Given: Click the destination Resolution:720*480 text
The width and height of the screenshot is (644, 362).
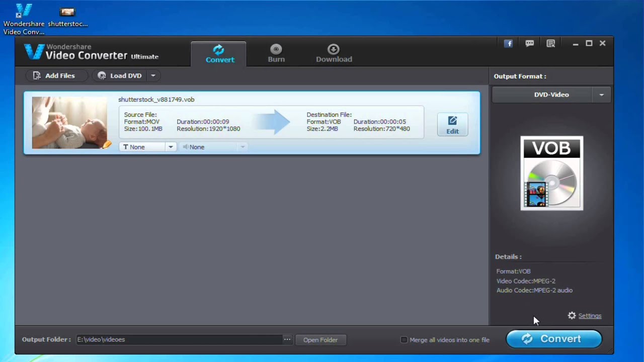Looking at the screenshot, I should (x=381, y=129).
